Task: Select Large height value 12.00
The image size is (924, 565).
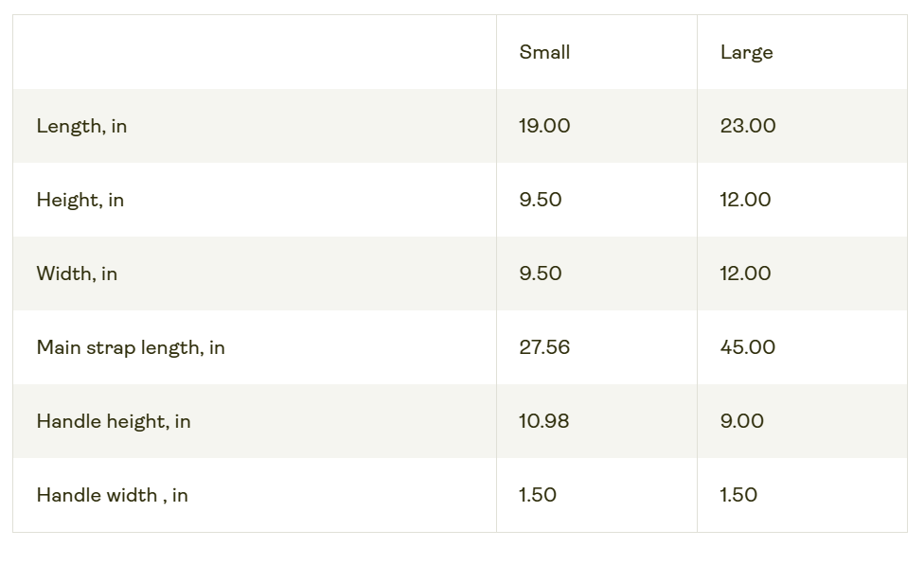Action: coord(745,200)
